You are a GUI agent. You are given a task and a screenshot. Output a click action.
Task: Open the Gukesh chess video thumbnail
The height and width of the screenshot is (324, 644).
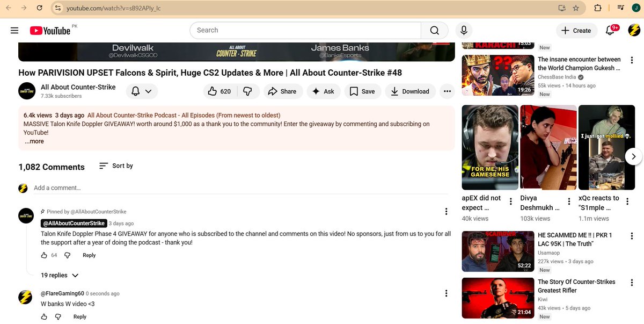point(498,75)
